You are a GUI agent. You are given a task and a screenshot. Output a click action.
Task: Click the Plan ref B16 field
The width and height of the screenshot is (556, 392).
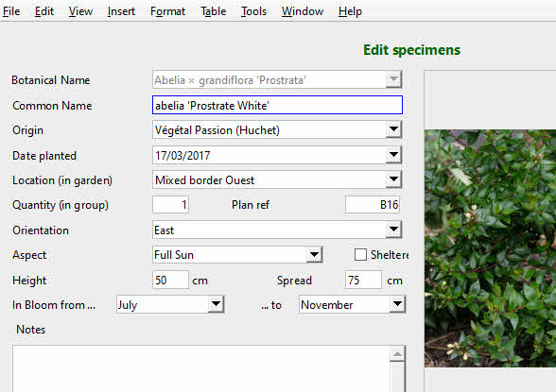pyautogui.click(x=373, y=205)
